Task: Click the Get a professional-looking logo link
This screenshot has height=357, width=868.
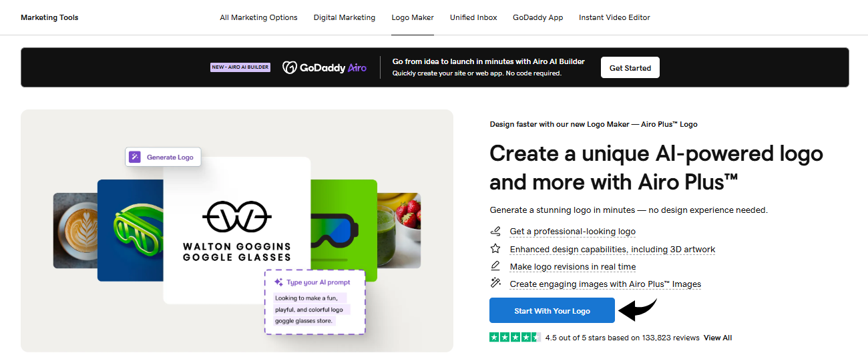Action: click(572, 232)
